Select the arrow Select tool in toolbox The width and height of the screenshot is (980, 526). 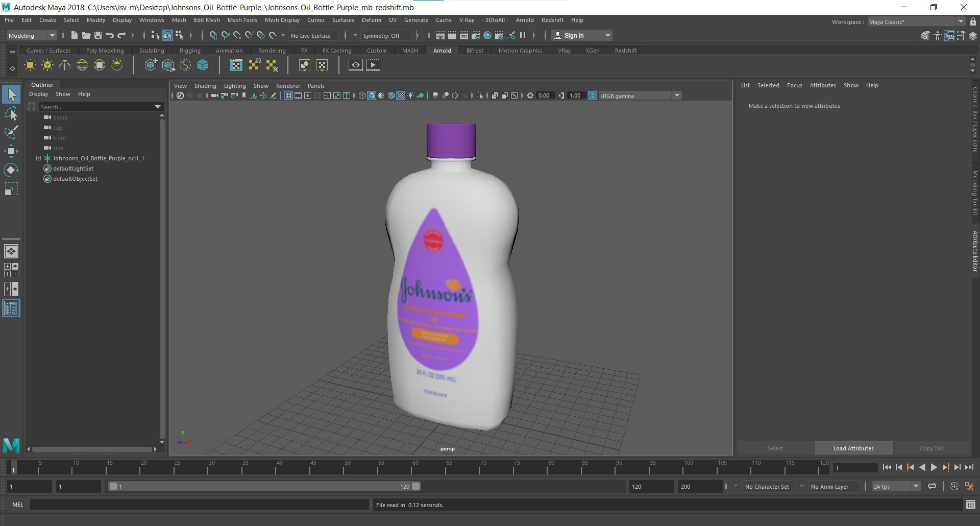pyautogui.click(x=11, y=94)
